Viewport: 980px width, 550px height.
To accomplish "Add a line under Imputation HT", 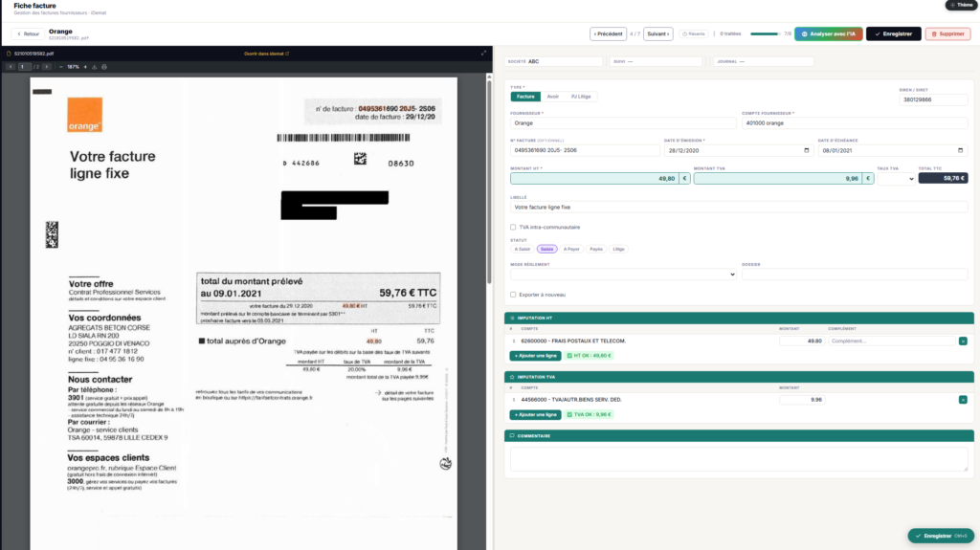I will coord(535,356).
